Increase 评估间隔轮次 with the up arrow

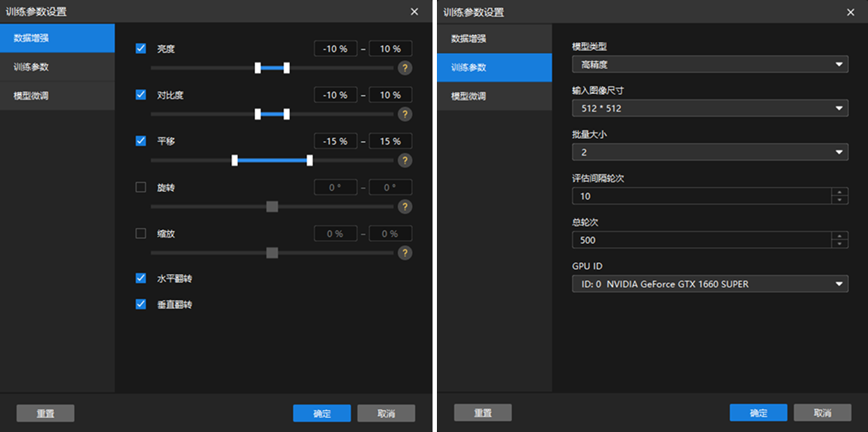[x=840, y=192]
